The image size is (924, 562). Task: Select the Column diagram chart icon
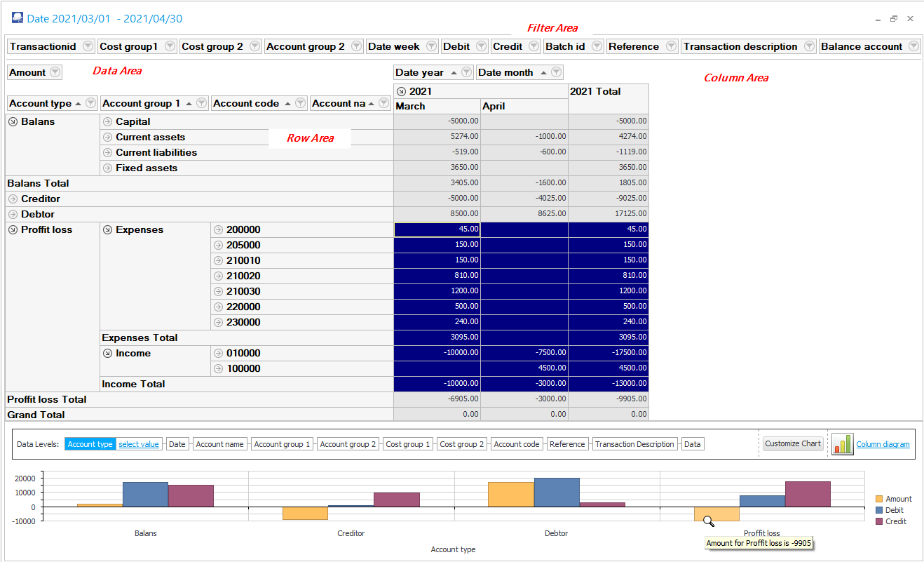(843, 443)
